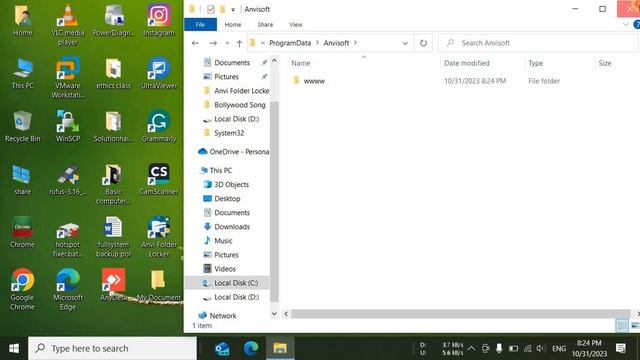
Task: Switch to details view layout button
Action: tap(622, 325)
